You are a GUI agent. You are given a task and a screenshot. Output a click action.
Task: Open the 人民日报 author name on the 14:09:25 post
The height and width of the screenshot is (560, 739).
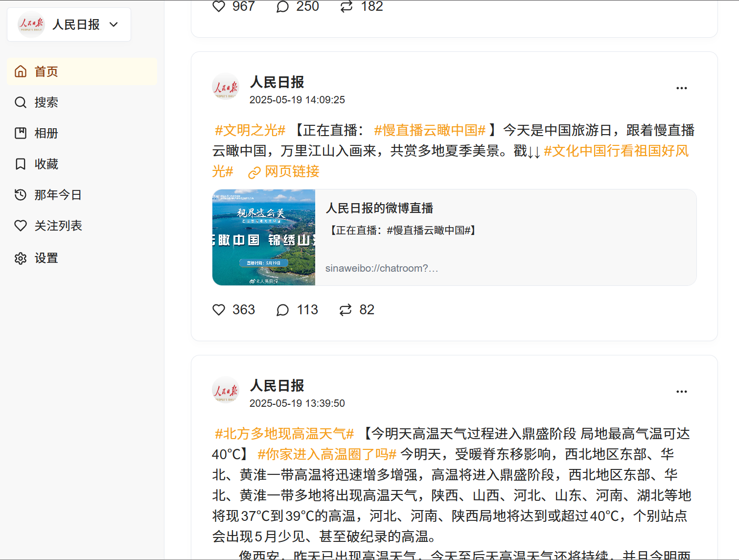pyautogui.click(x=277, y=82)
